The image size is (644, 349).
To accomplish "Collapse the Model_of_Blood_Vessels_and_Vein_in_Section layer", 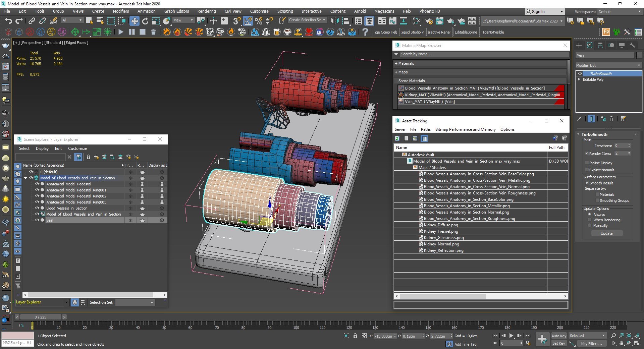I will [x=25, y=178].
